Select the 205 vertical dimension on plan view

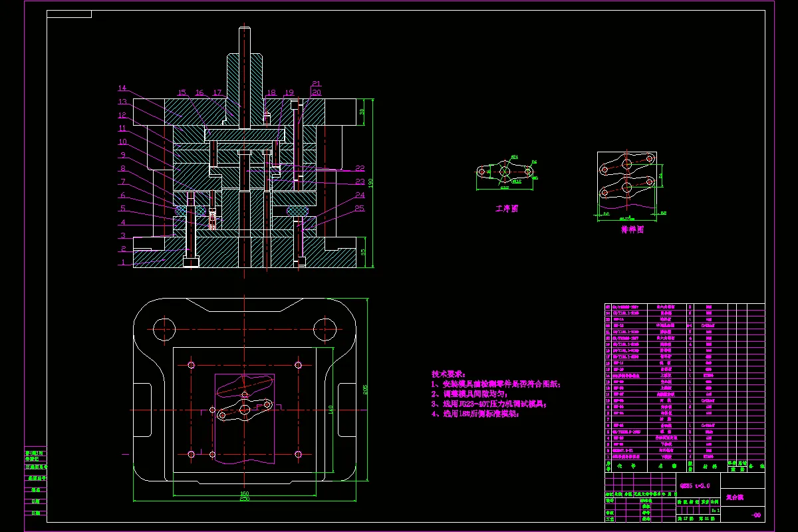pos(364,388)
